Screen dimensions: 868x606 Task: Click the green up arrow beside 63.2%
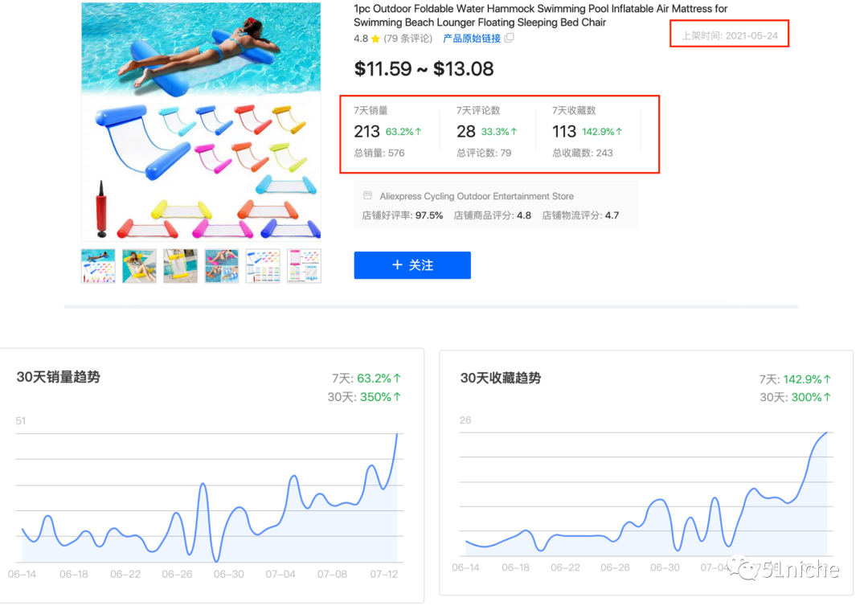coord(419,130)
